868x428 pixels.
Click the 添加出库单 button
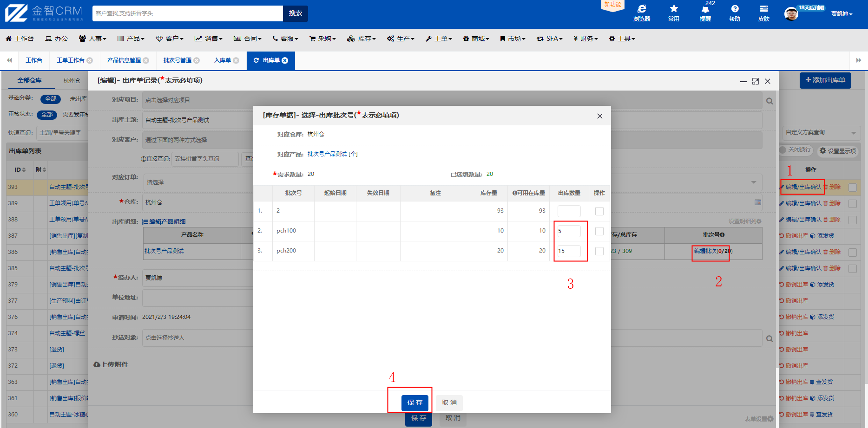coord(825,80)
